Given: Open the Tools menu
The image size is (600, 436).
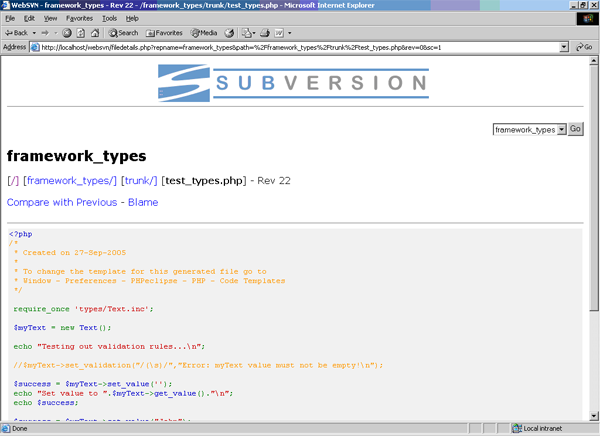Looking at the screenshot, I should 109,18.
